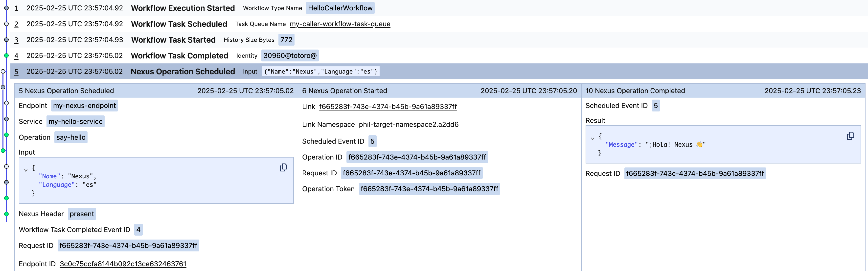Select the Operation Token value in the Started panel
This screenshot has height=271, width=868.
pyautogui.click(x=429, y=189)
